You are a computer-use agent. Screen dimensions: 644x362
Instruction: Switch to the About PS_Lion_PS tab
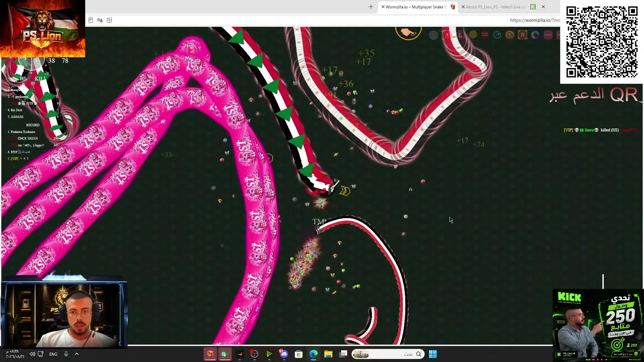pyautogui.click(x=495, y=7)
